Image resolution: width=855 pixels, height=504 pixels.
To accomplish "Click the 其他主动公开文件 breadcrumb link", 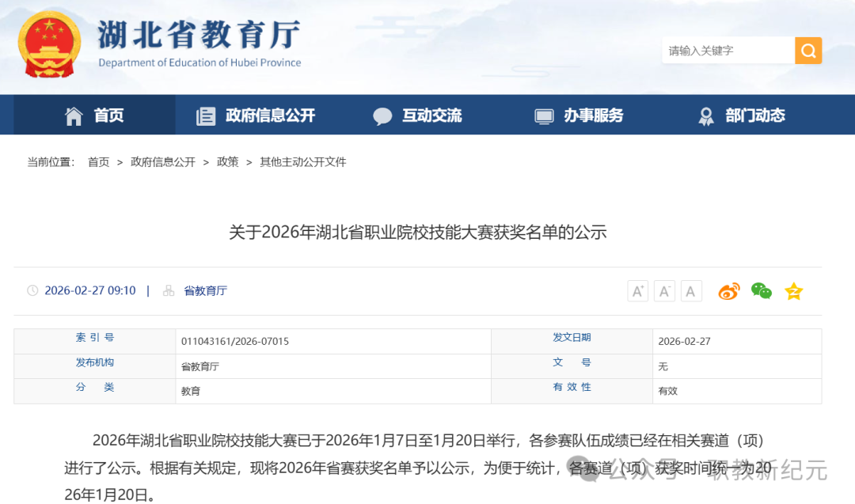I will pyautogui.click(x=303, y=162).
